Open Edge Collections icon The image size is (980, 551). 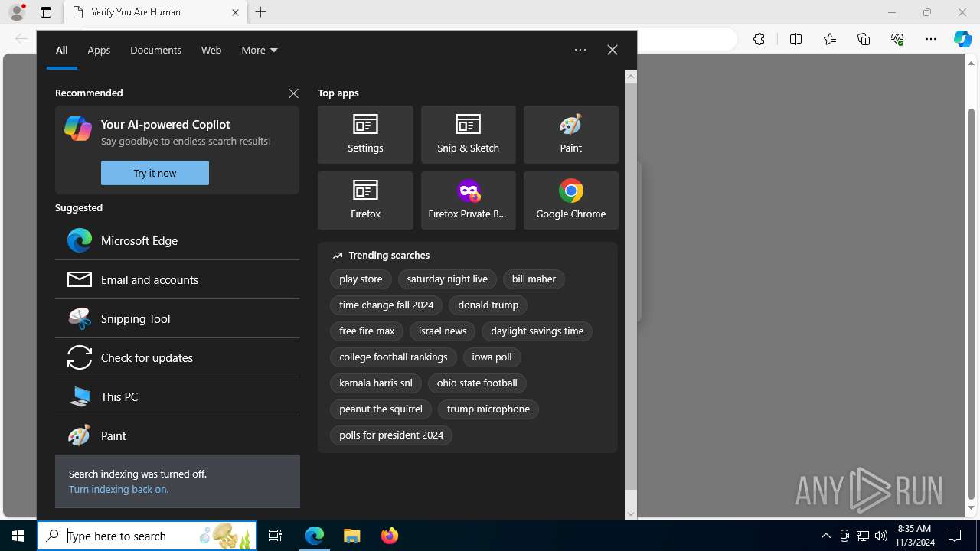pos(864,39)
